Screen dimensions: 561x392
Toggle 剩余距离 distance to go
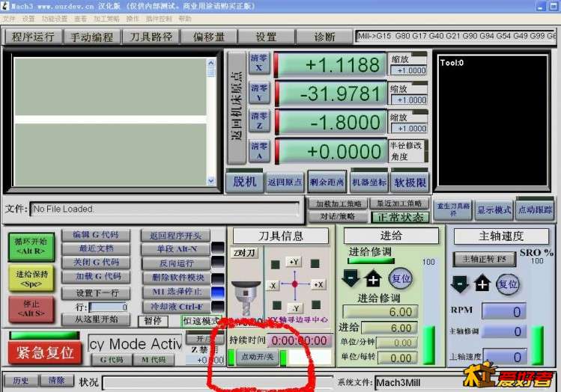tap(327, 182)
